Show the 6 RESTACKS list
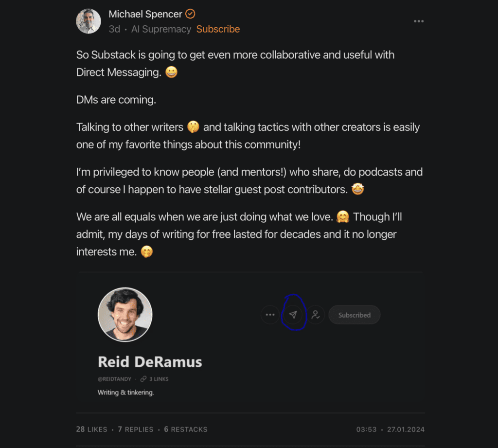Image resolution: width=498 pixels, height=448 pixels. [186, 430]
